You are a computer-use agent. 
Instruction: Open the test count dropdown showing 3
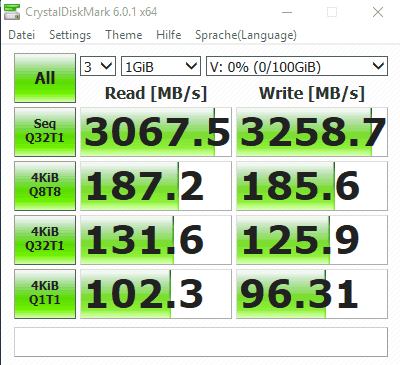tap(98, 66)
